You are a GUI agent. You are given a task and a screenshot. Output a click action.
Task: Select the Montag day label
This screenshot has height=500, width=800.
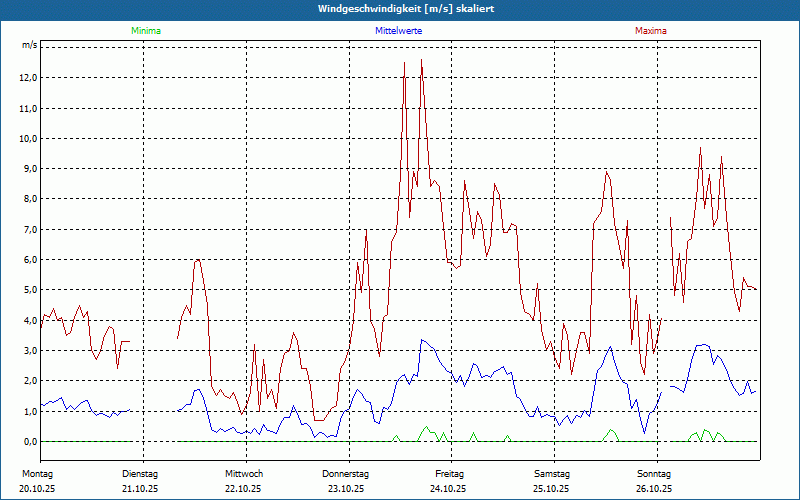(36, 473)
